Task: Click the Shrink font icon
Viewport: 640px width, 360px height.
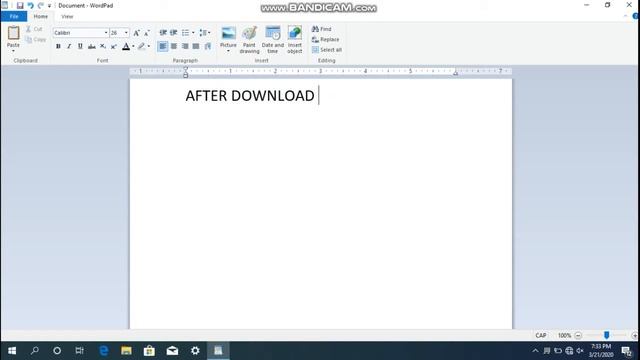Action: coord(147,33)
